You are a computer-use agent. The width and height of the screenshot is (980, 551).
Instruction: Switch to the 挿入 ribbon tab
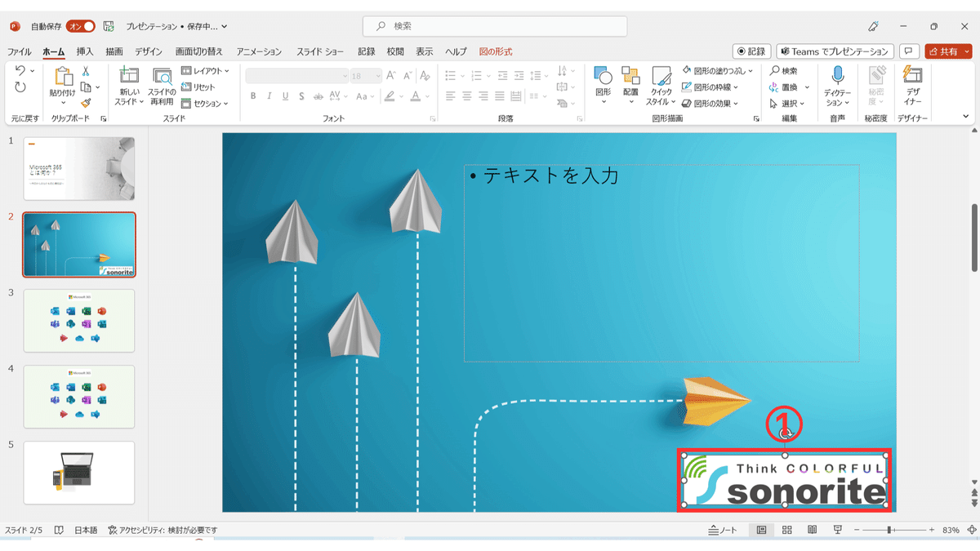84,51
